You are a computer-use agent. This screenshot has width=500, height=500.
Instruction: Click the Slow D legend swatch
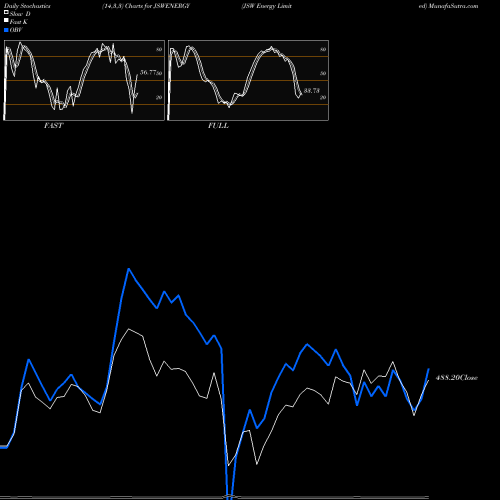click(6, 12)
